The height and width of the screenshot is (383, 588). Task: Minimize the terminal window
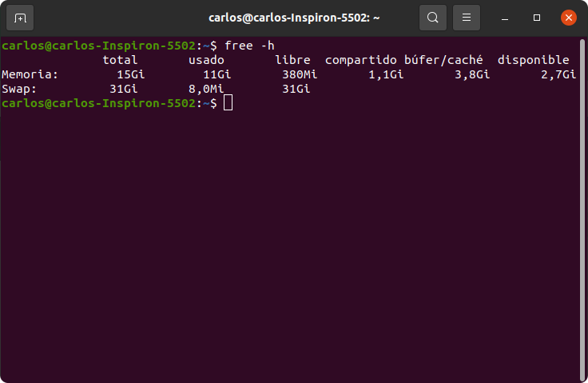click(x=505, y=18)
